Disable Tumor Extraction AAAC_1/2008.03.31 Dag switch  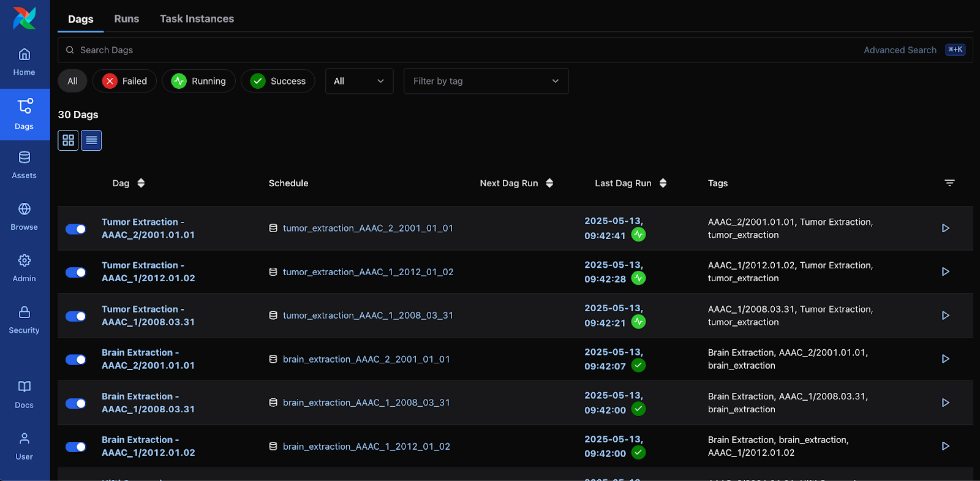tap(76, 316)
